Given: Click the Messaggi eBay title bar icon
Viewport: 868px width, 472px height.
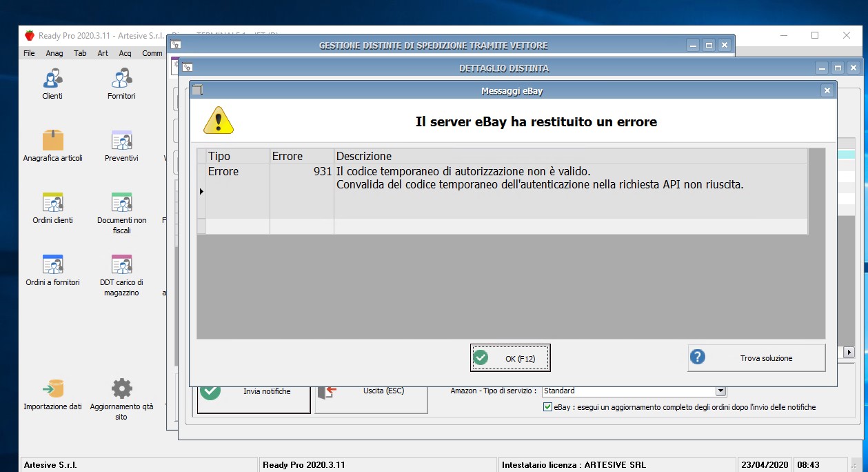Looking at the screenshot, I should 197,90.
